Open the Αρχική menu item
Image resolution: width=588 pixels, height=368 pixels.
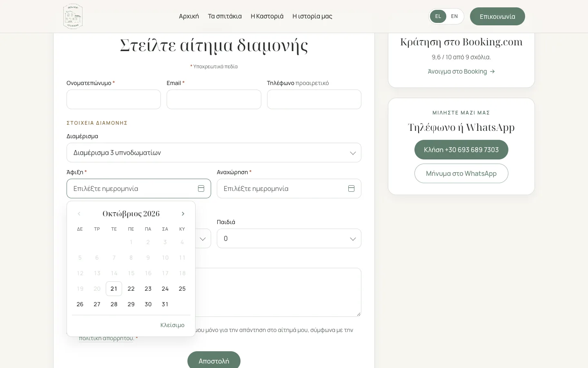click(189, 16)
